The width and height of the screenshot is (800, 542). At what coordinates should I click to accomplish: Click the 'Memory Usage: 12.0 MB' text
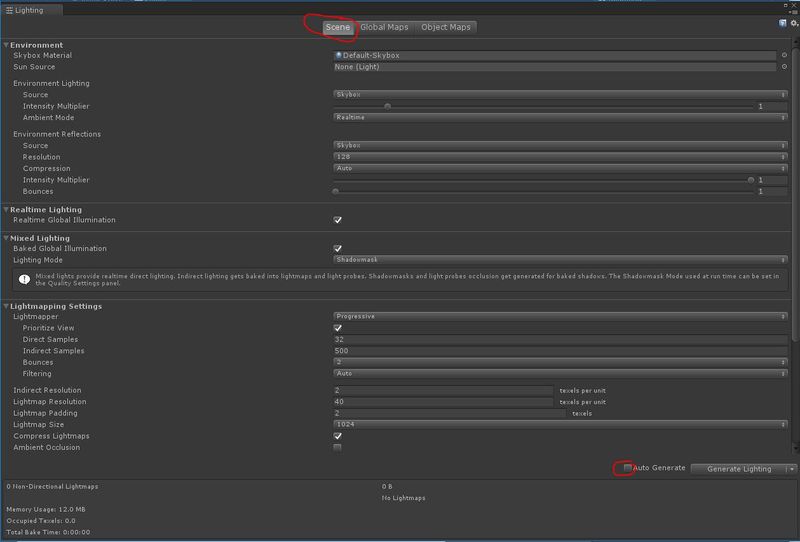pyautogui.click(x=46, y=509)
